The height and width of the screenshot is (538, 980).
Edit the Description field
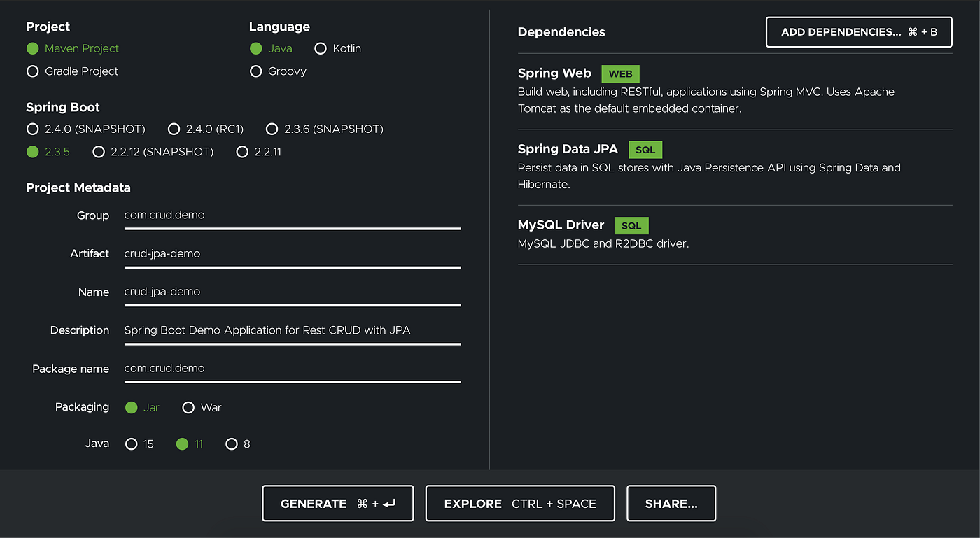point(293,330)
